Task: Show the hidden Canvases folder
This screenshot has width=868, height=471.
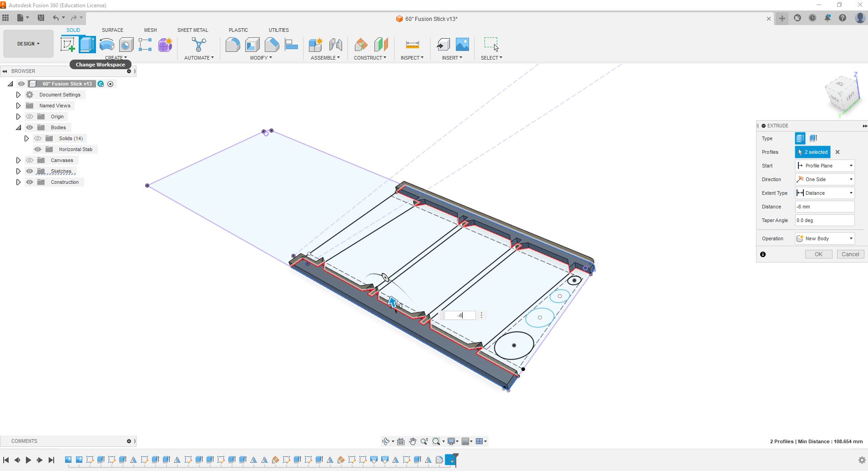Action: (x=30, y=160)
